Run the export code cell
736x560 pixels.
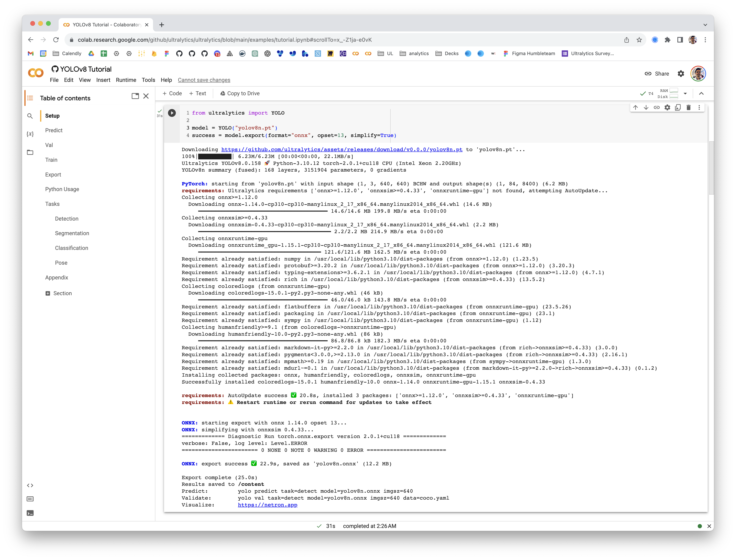click(172, 113)
